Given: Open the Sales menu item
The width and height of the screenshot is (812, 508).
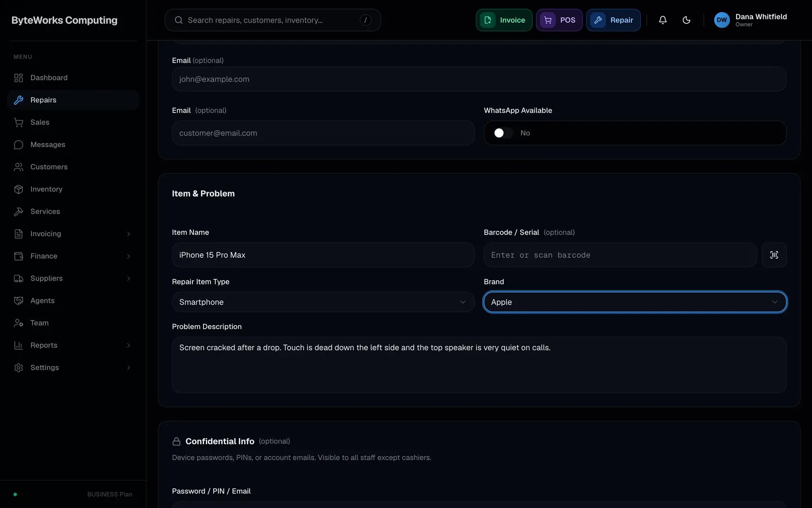Looking at the screenshot, I should click(x=73, y=122).
